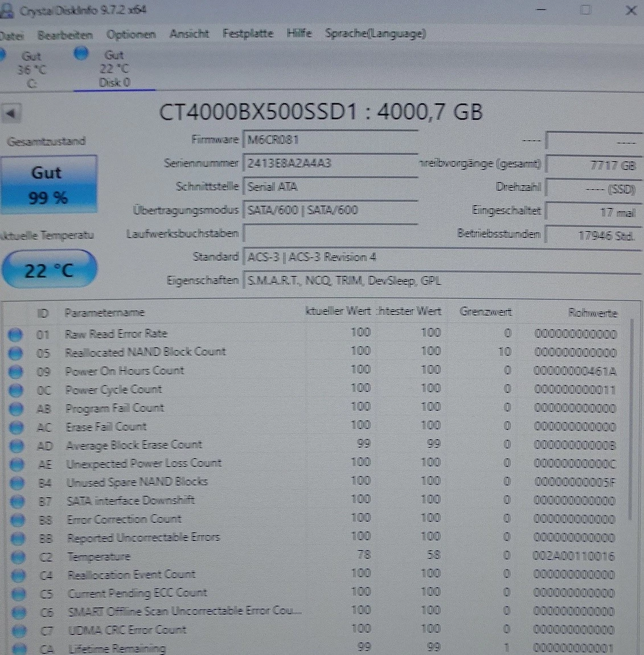Click the Eigenschaften field with S.M.A.R.T., NCQ
The width and height of the screenshot is (644, 655).
[x=442, y=281]
